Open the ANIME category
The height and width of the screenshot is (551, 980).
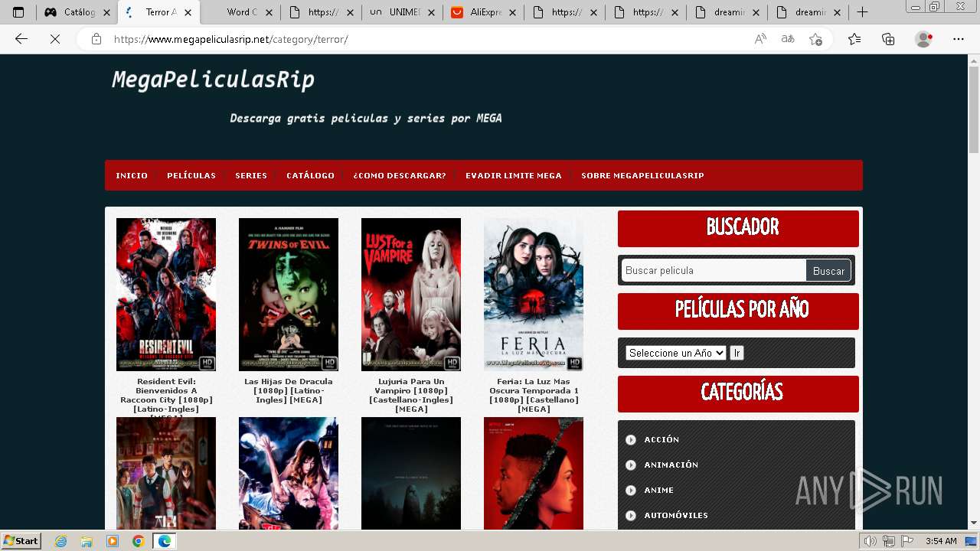click(659, 490)
